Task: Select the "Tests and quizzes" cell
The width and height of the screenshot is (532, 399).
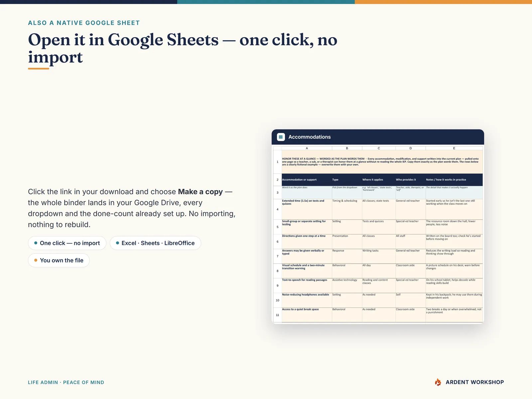Action: coord(379,227)
